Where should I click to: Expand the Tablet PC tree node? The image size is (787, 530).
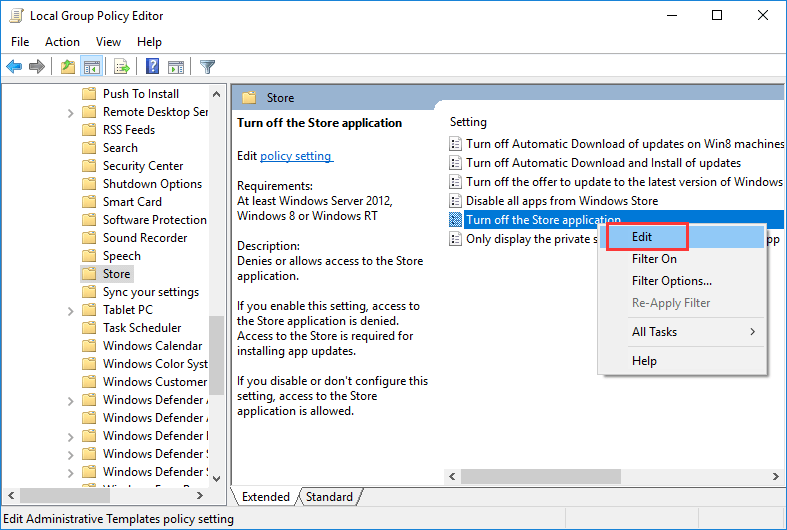coord(71,310)
